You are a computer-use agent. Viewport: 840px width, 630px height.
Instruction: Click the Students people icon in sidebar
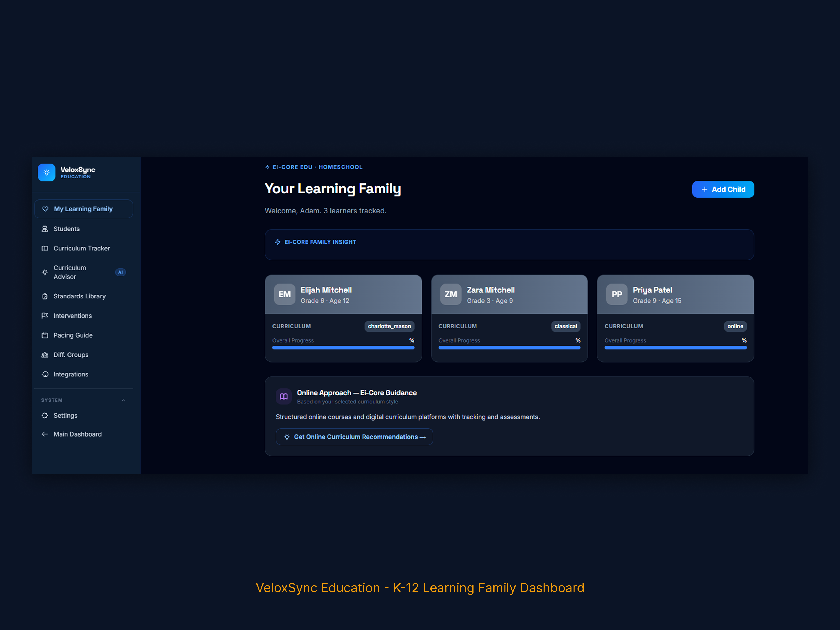(x=45, y=229)
